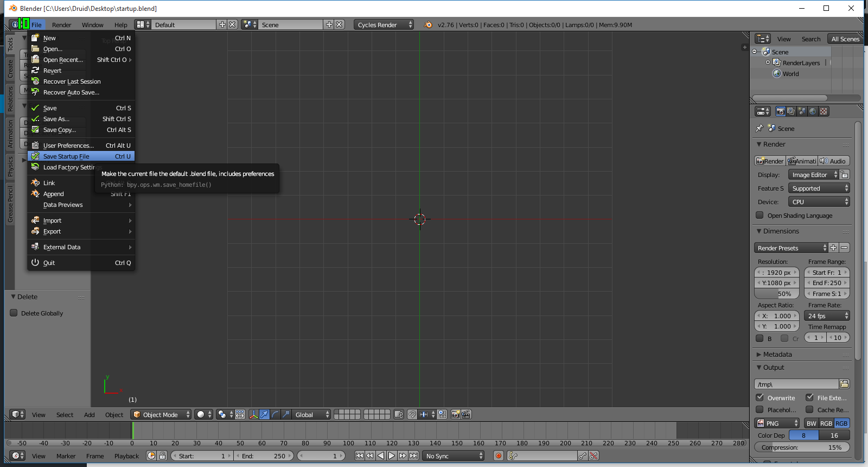Delete the current screen layout with X
The width and height of the screenshot is (868, 467).
pyautogui.click(x=232, y=24)
